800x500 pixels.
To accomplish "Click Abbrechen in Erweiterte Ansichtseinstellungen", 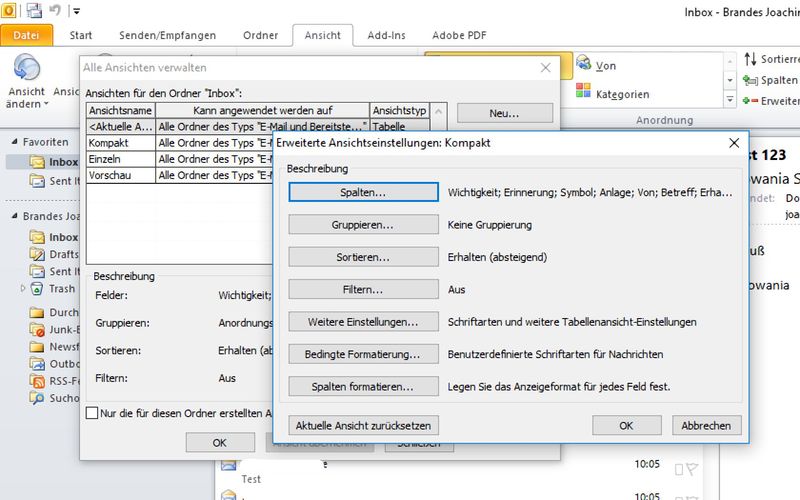I will (706, 426).
